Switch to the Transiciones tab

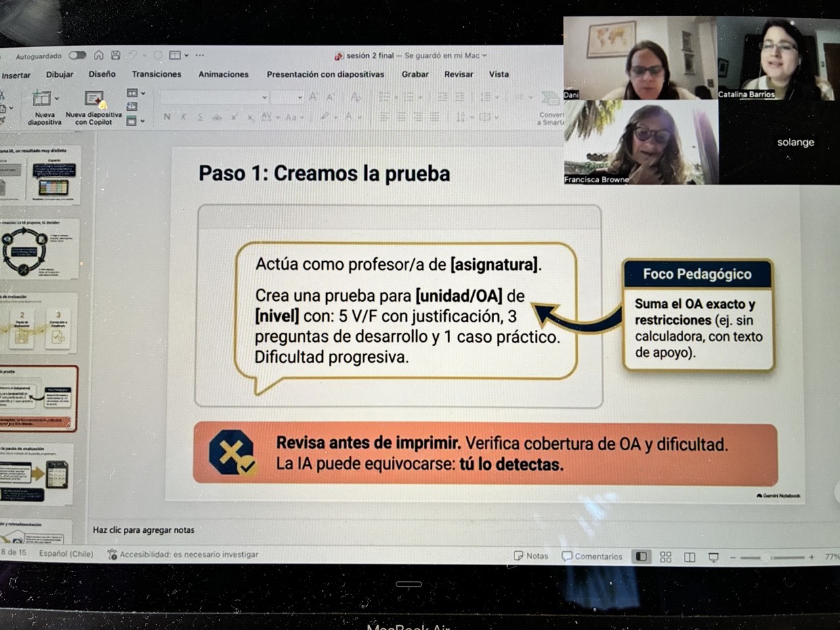tap(156, 74)
